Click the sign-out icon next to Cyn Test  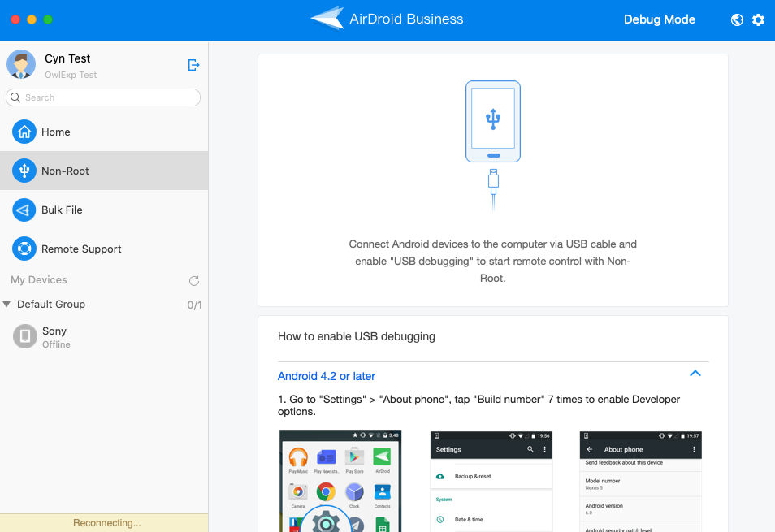[193, 65]
